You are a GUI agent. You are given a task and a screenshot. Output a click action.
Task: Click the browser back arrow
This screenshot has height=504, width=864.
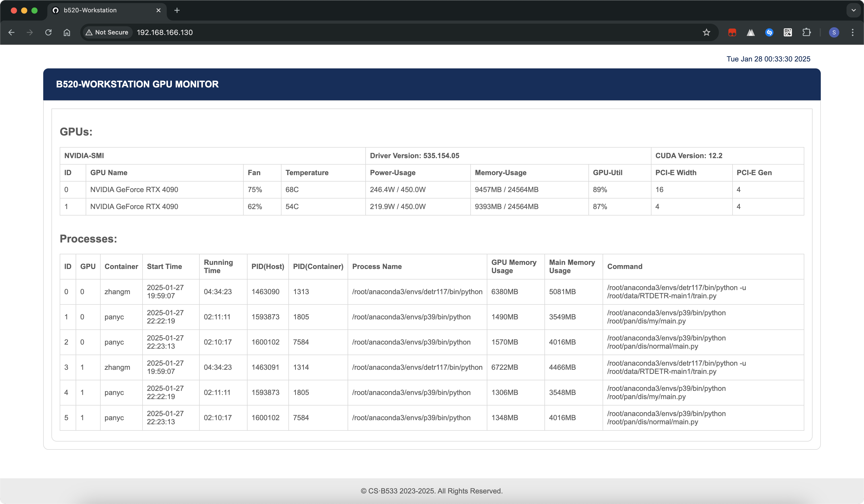(11, 32)
